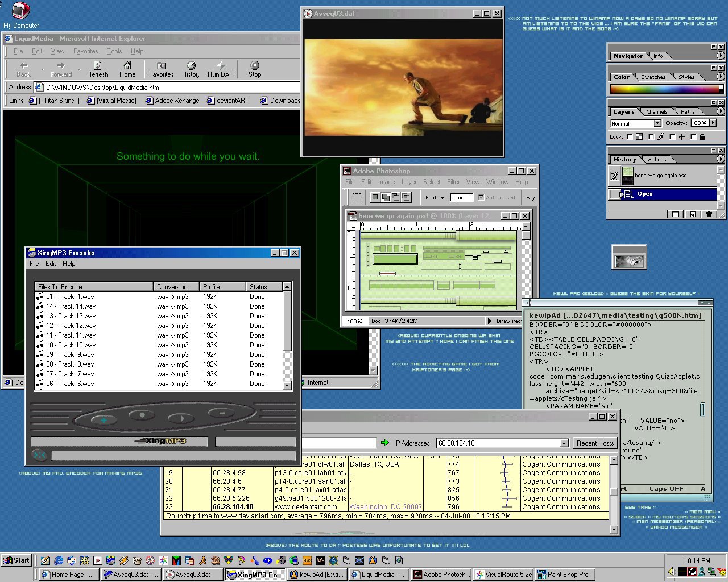Choose Intersect with selection mode in Photoshop
This screenshot has height=582, width=728.
click(x=406, y=197)
